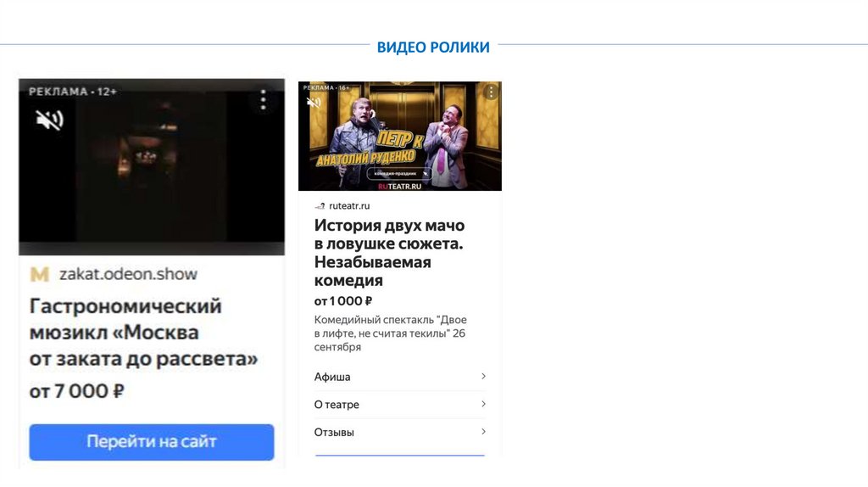Open three-dot menu on the 12+ ad
This screenshot has width=868, height=487.
pos(263,100)
